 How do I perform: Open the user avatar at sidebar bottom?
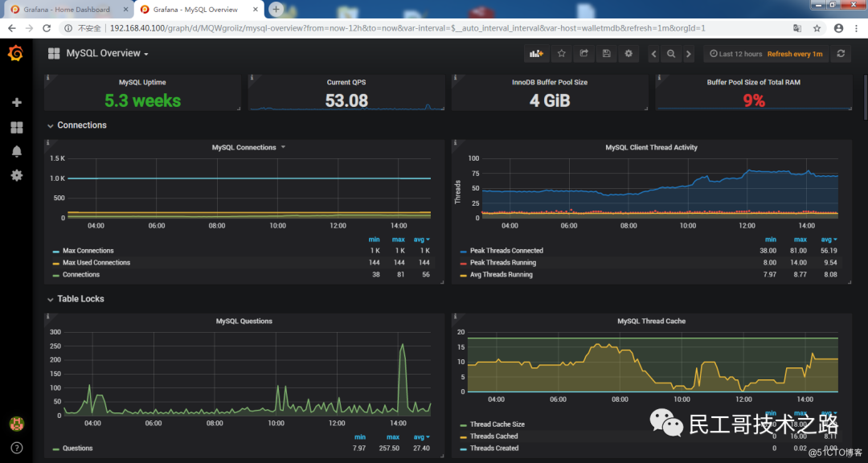17,424
